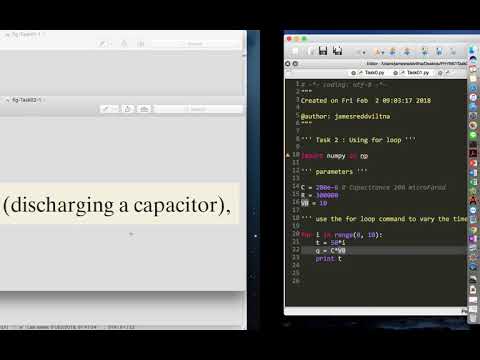Click the "t = 50*i" code line
Screen dimensions: 480x360
click(330, 243)
